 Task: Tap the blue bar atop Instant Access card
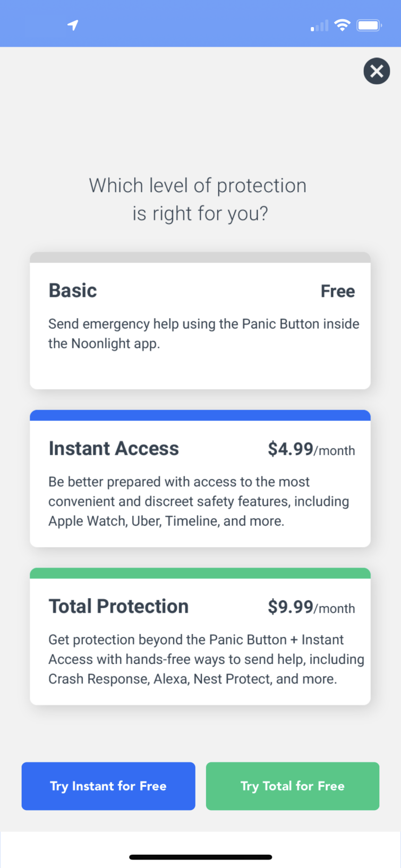(x=200, y=415)
